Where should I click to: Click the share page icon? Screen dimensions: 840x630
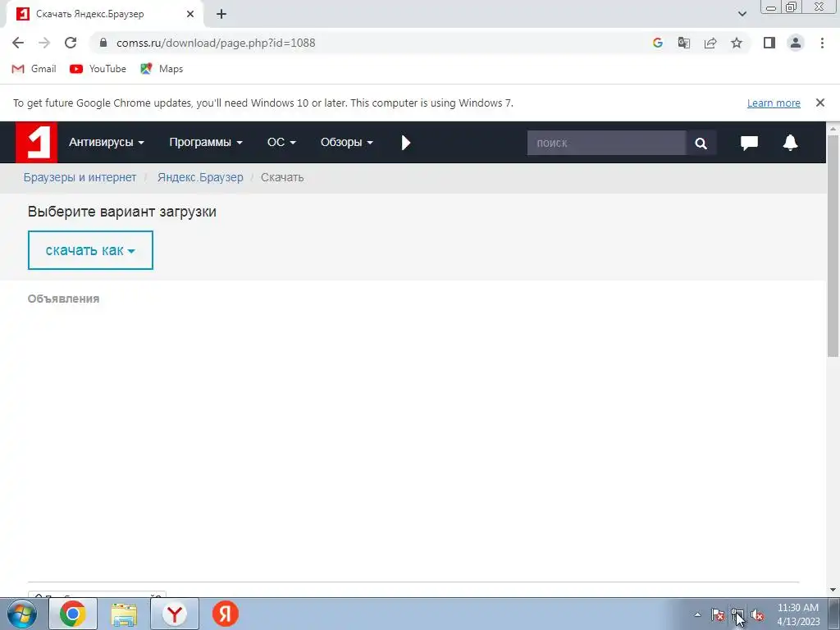click(710, 43)
